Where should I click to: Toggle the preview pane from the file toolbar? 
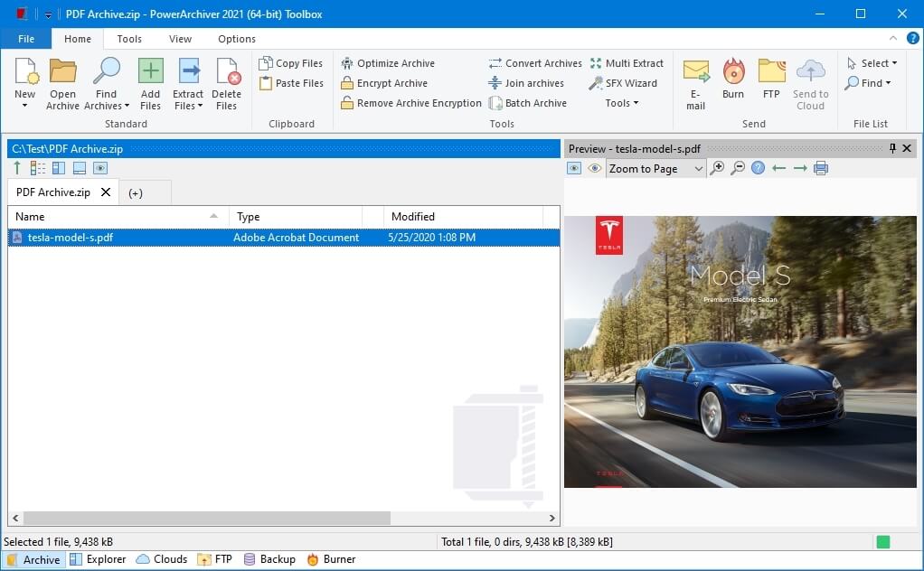(100, 168)
